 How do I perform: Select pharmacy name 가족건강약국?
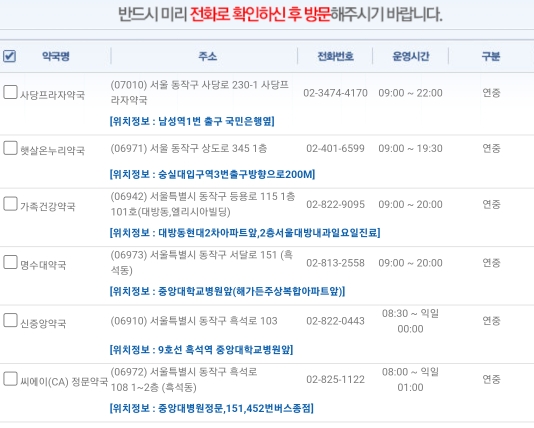(x=48, y=206)
